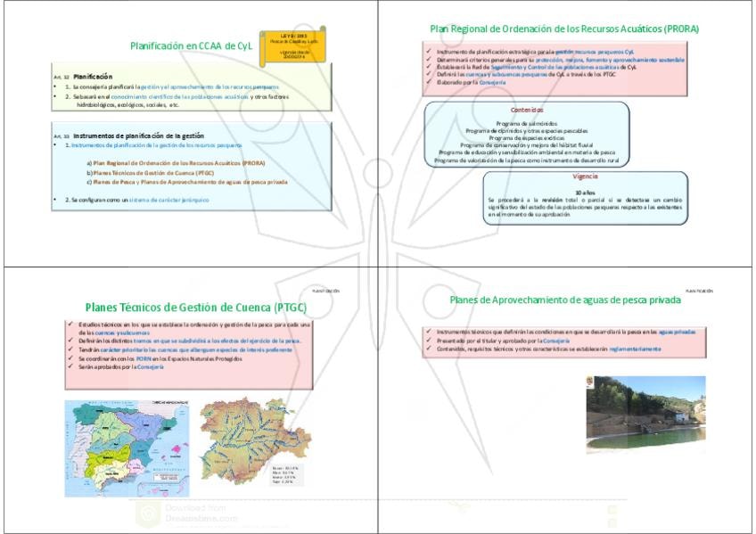Click the title "Planificación en CCAA de CyL"
Image resolution: width=756 pixels, height=534 pixels.
point(191,46)
